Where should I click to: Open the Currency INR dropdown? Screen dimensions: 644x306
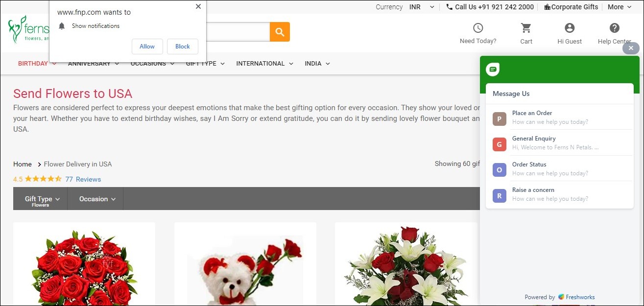422,7
